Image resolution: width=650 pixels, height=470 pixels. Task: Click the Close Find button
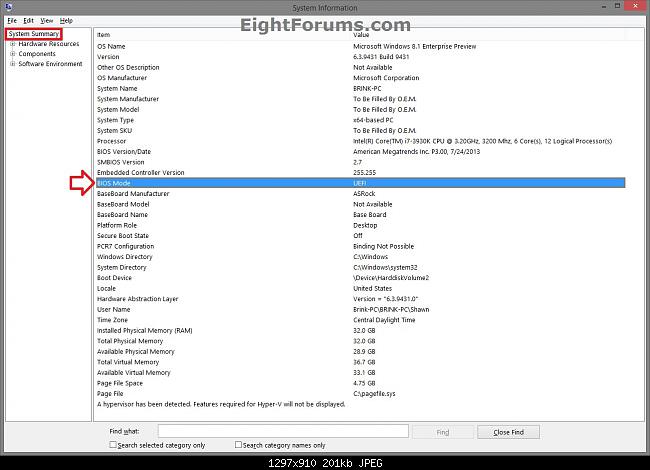tap(508, 432)
